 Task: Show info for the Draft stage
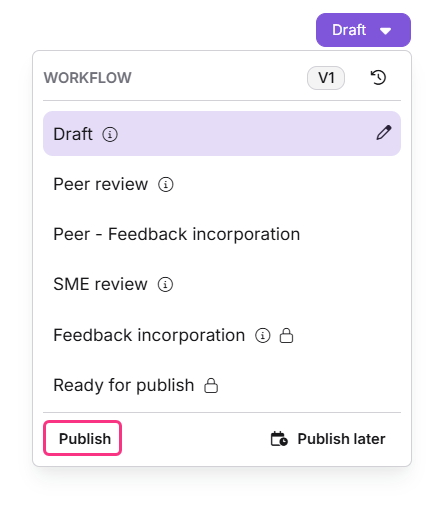click(x=110, y=134)
